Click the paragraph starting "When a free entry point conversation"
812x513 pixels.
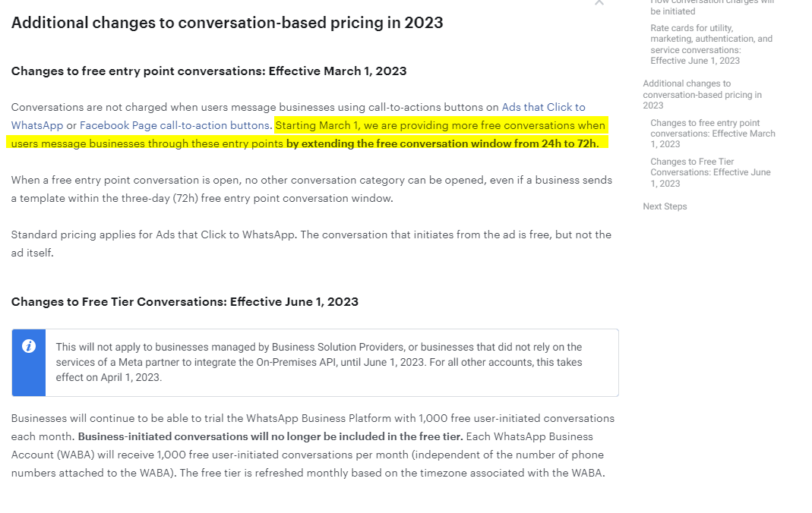pyautogui.click(x=311, y=181)
